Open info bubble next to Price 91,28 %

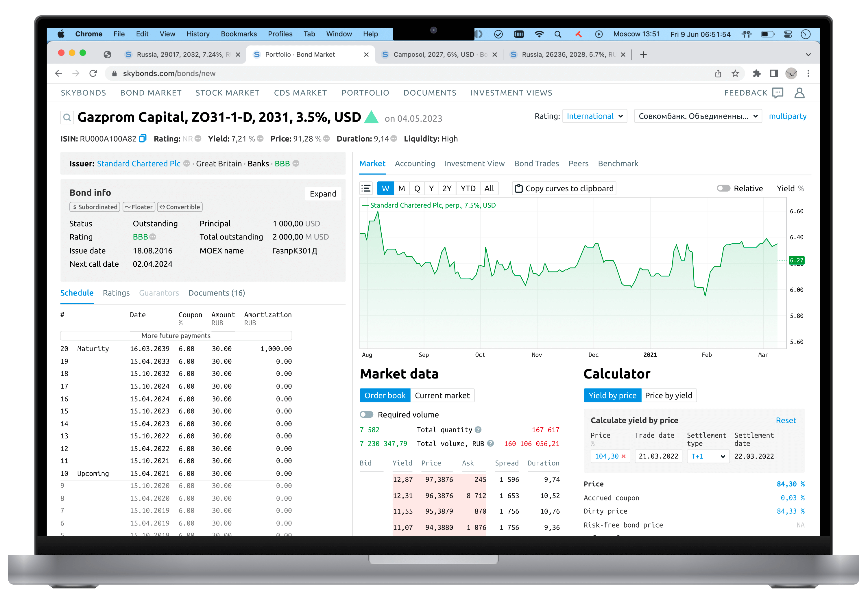(x=326, y=138)
